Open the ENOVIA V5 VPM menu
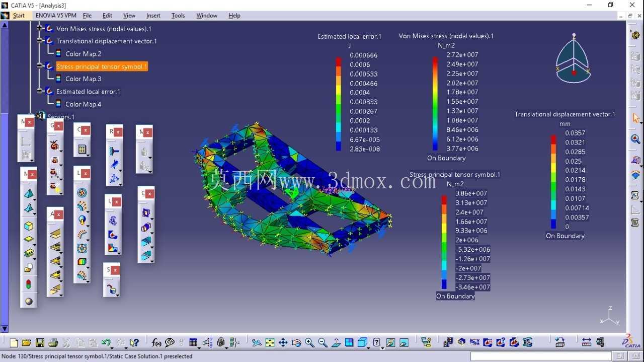This screenshot has height=362, width=644. point(56,16)
